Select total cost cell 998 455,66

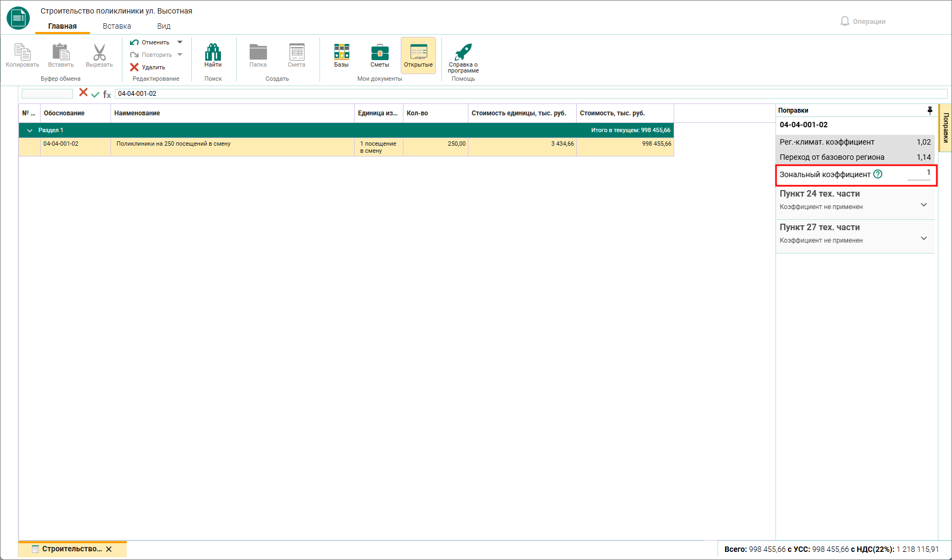click(x=625, y=147)
